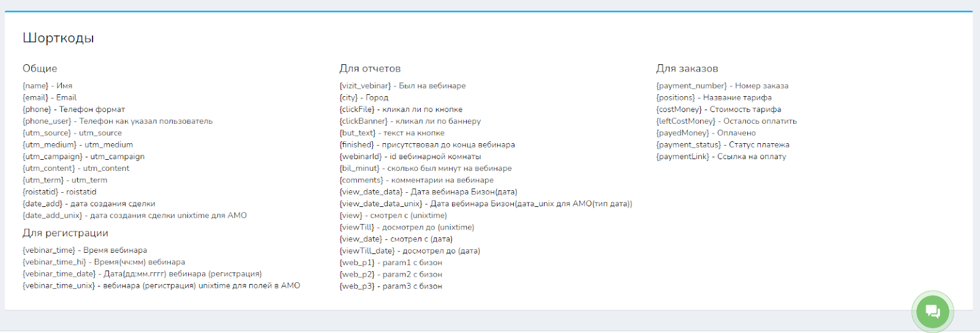Click the Для отчетов section heading
This screenshot has height=333, width=980.
point(370,69)
